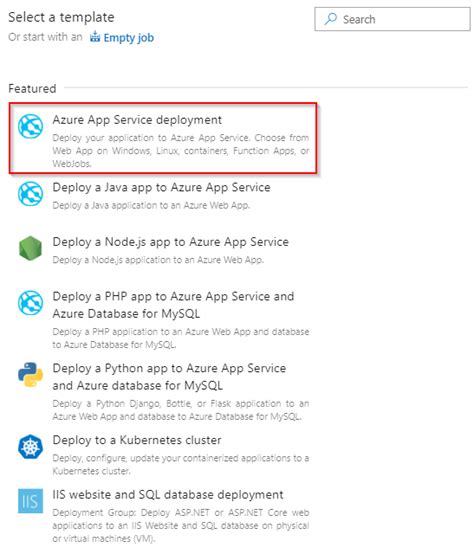This screenshot has height=554, width=474.
Task: Focus the Search templates field
Action: [392, 19]
